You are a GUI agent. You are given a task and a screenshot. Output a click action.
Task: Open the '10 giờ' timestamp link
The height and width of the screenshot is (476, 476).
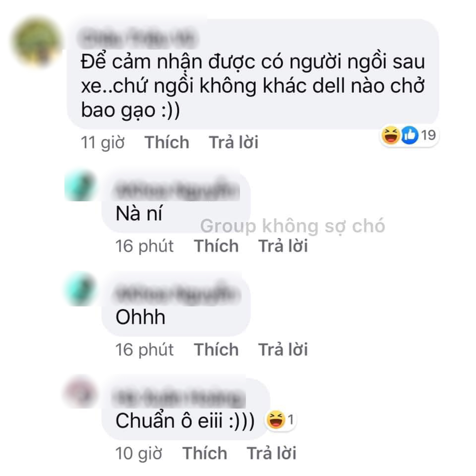pos(139,454)
